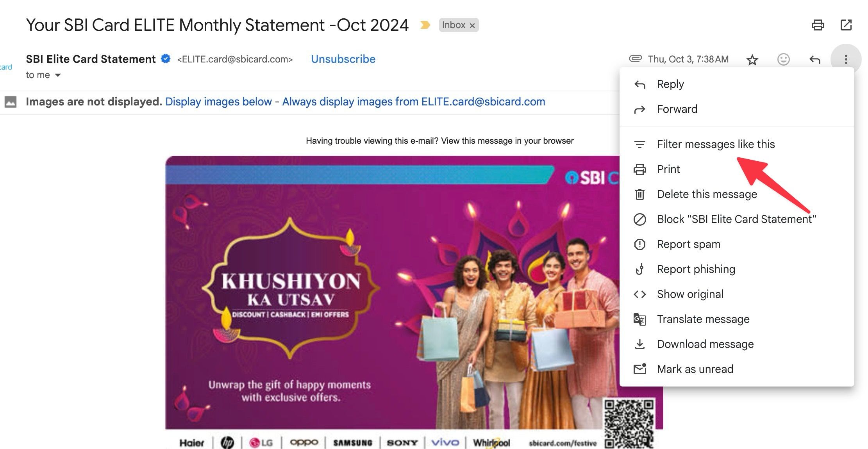
Task: Click the Delete this message icon
Action: pyautogui.click(x=639, y=194)
